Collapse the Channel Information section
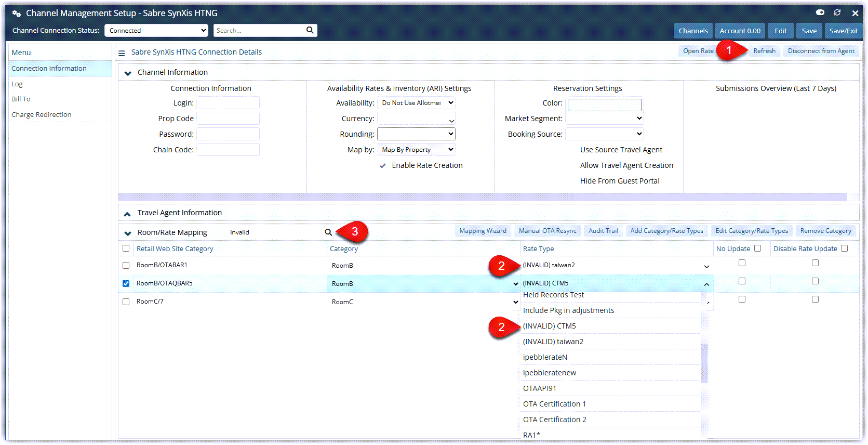Screen dimensions: 868x445 coord(128,73)
